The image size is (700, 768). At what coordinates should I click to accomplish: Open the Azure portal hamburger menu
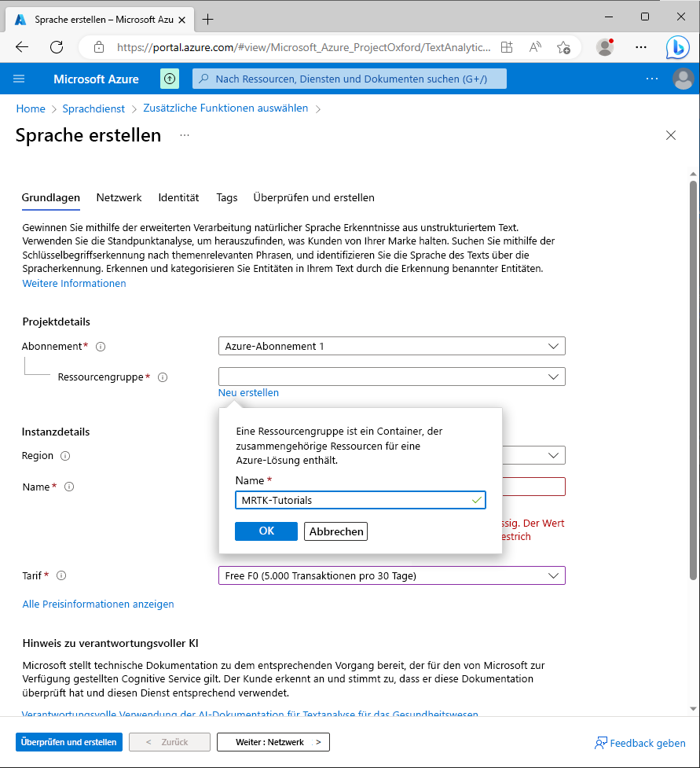click(19, 79)
